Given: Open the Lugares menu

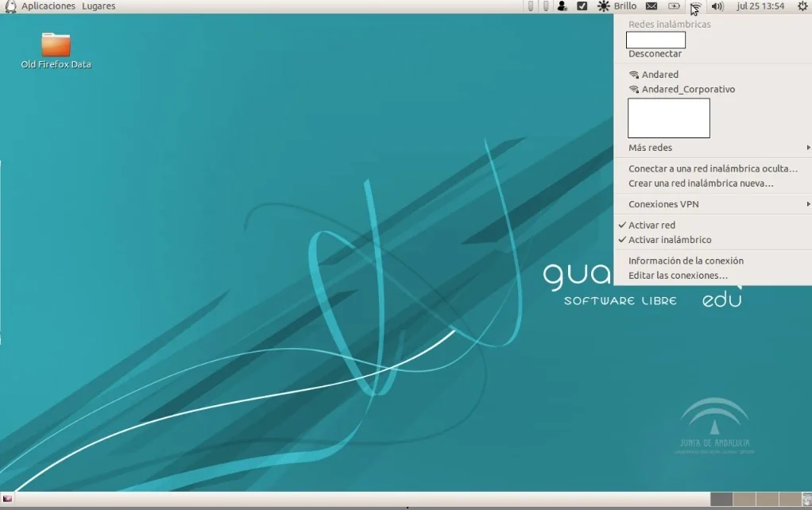Looking at the screenshot, I should point(99,6).
